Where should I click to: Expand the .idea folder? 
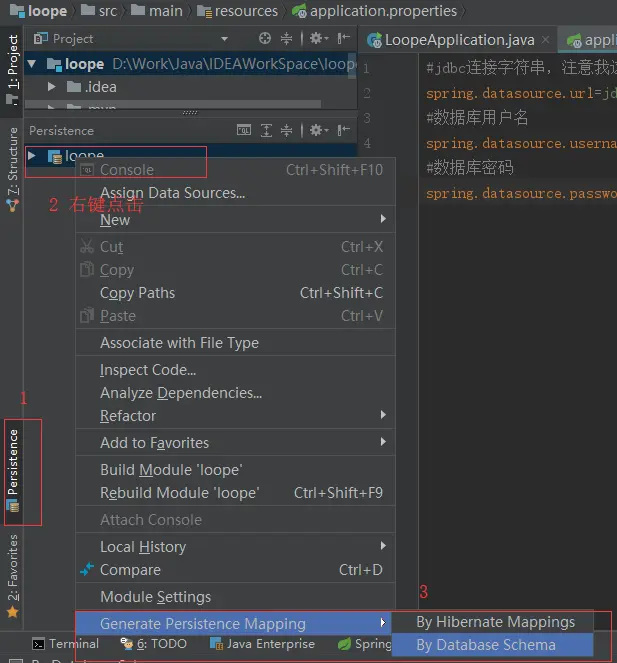click(51, 87)
